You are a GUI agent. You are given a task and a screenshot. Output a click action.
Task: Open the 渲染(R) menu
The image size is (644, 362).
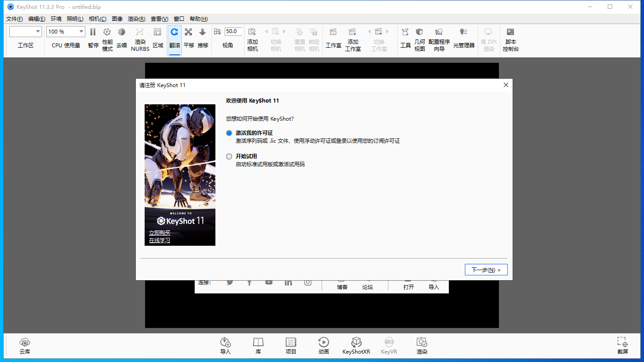[137, 19]
